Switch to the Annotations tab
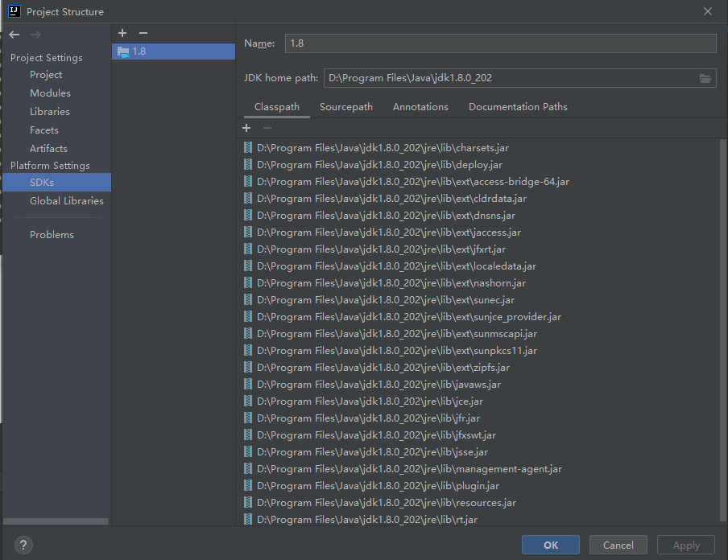This screenshot has height=560, width=728. [x=420, y=107]
